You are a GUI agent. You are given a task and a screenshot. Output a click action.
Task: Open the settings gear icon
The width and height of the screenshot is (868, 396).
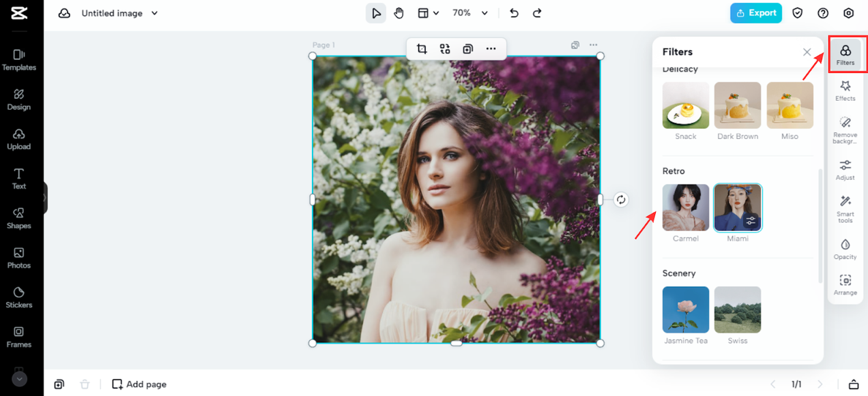pos(849,13)
